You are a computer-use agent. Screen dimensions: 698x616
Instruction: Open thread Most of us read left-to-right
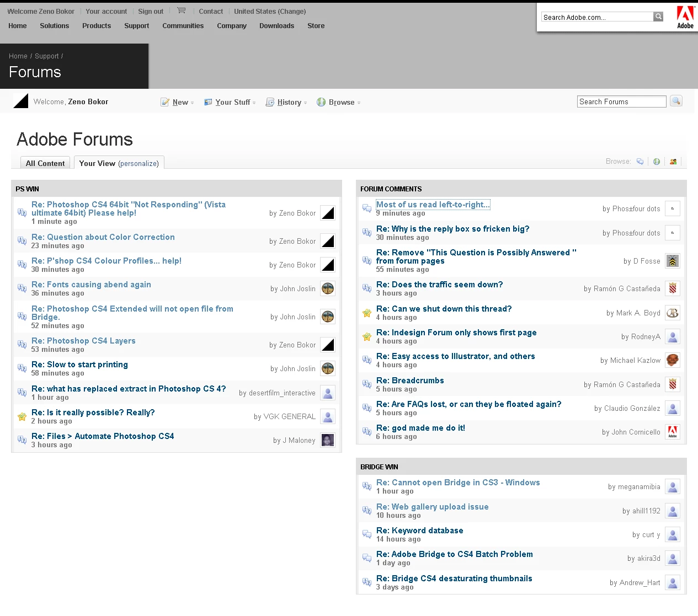pos(433,205)
